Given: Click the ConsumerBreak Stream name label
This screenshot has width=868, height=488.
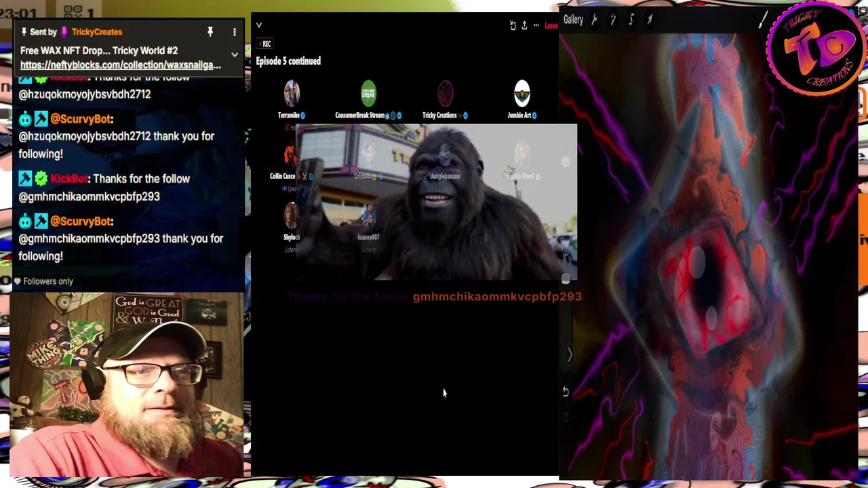Looking at the screenshot, I should [359, 115].
